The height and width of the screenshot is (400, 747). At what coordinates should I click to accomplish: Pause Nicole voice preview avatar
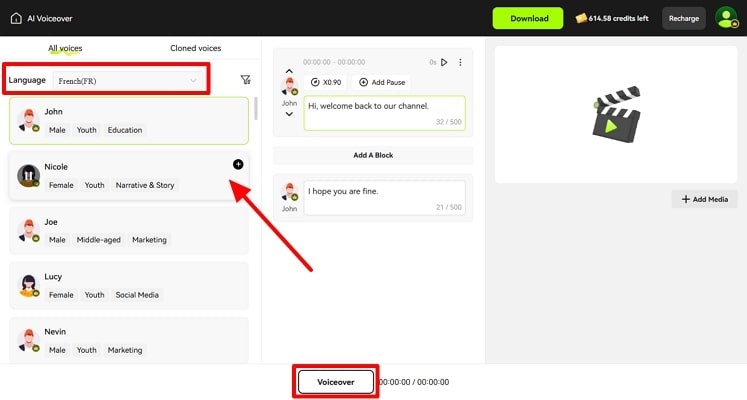29,176
